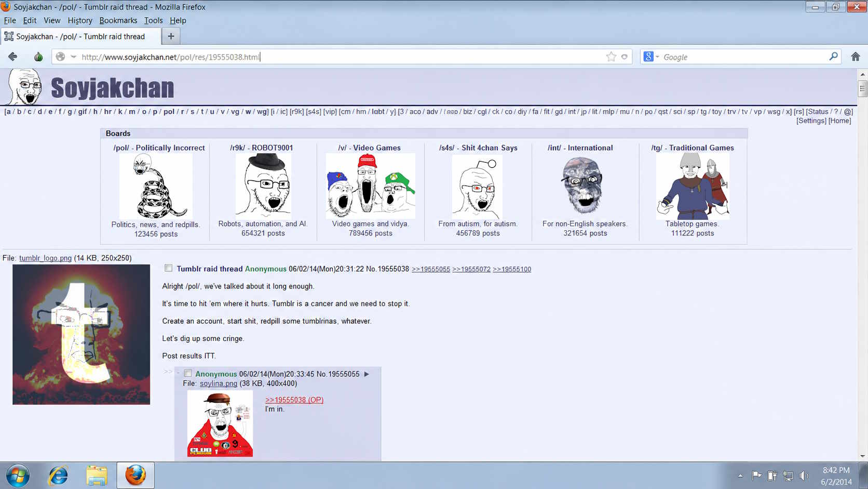Tick the checkbox for reply No.19555055
The width and height of the screenshot is (868, 489).
(188, 374)
